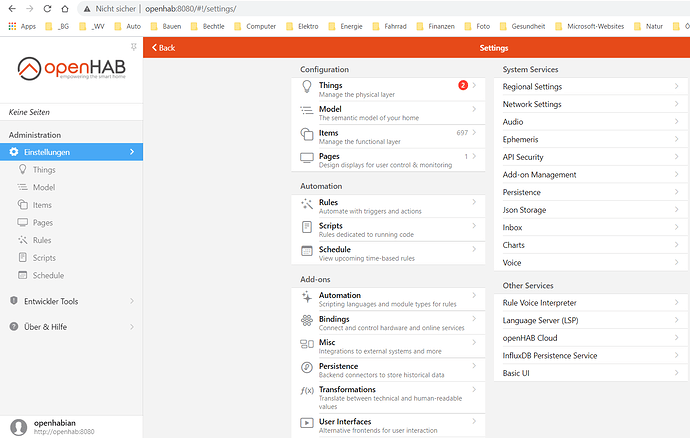
Task: Click the pin icon in sidebar
Action: coord(134,47)
